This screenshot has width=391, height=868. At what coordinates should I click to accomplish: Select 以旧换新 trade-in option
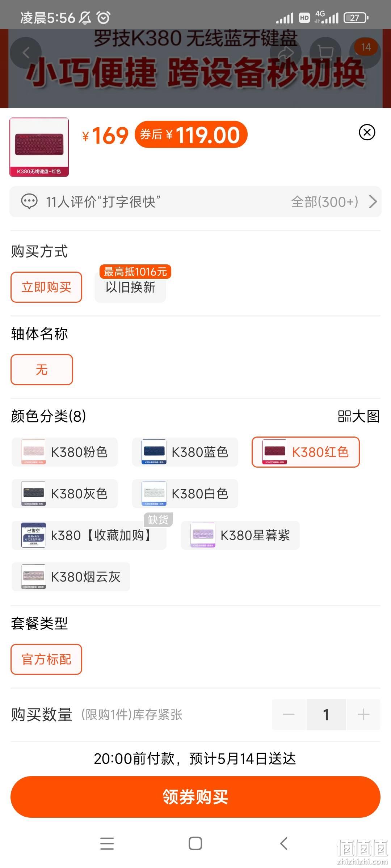(130, 287)
